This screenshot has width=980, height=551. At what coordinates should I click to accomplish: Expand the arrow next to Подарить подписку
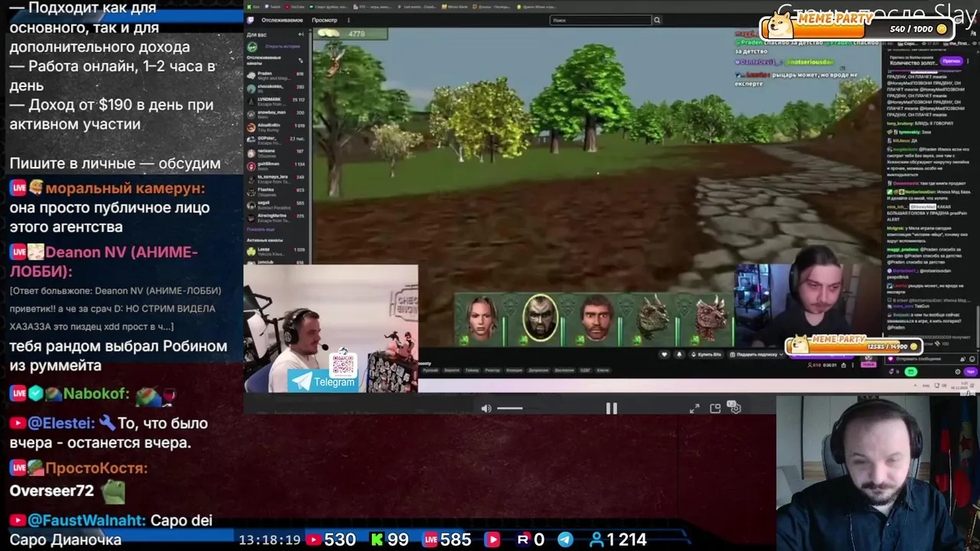click(x=782, y=354)
